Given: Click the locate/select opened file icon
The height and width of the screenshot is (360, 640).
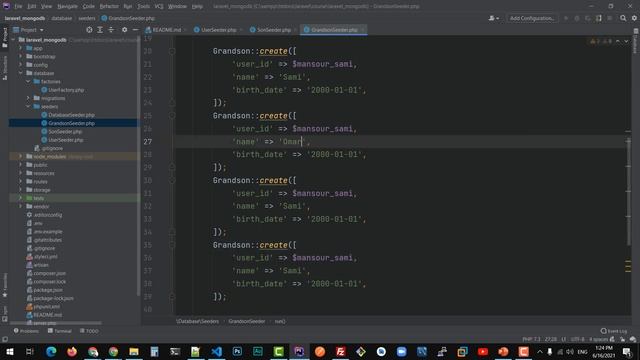Looking at the screenshot, I should (x=89, y=30).
